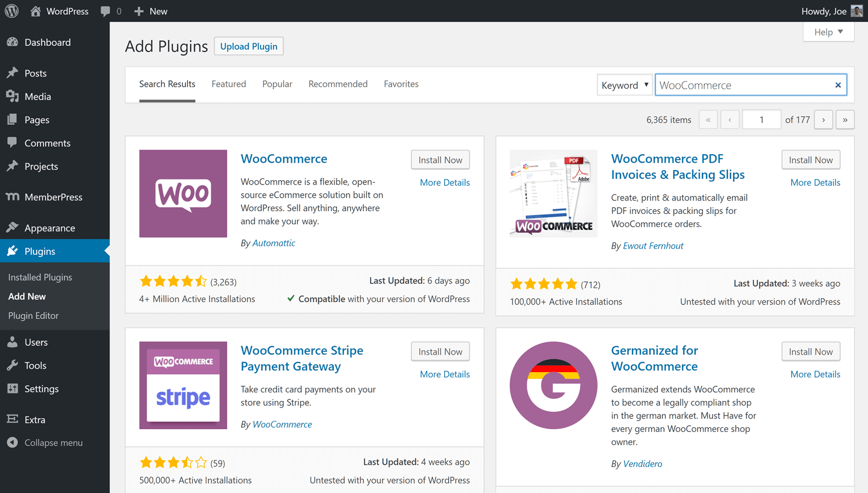View More Details for PDF Invoices plugin
Viewport: 868px width, 493px height.
click(x=815, y=182)
